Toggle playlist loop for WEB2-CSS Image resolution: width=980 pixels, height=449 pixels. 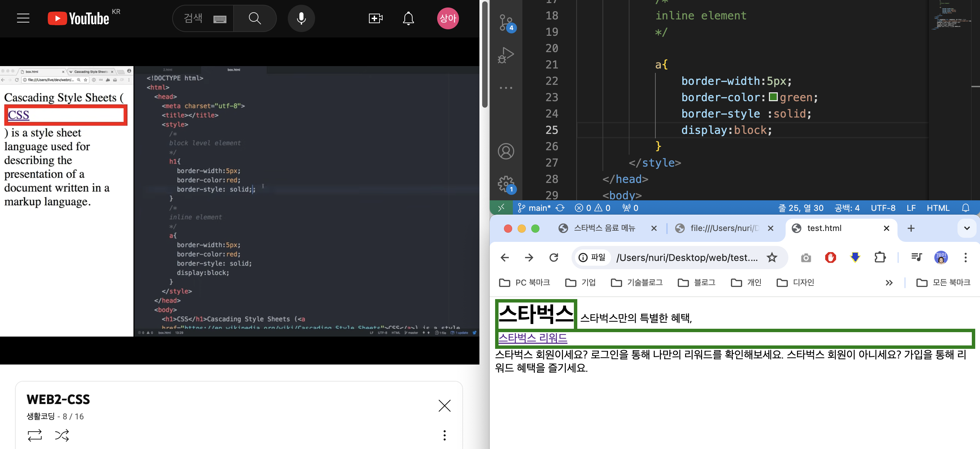[x=35, y=435]
